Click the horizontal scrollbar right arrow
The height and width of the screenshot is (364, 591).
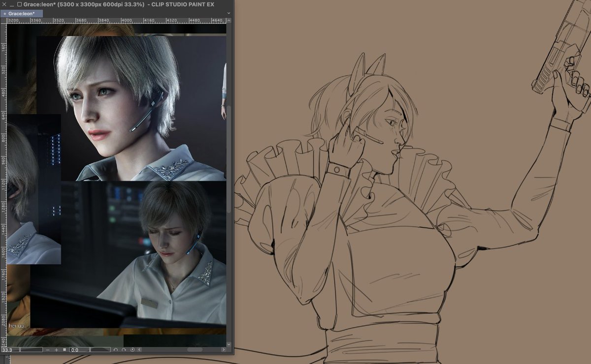click(224, 349)
